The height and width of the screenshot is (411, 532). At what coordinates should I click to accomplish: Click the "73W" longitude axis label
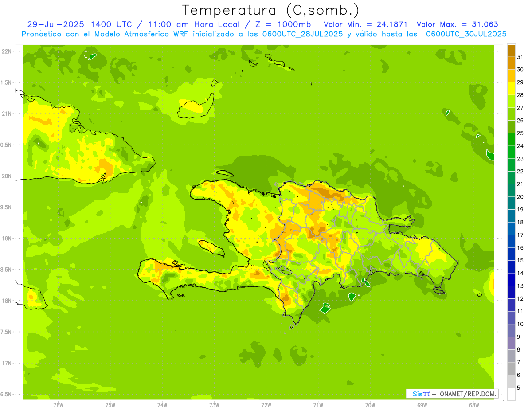click(x=214, y=405)
